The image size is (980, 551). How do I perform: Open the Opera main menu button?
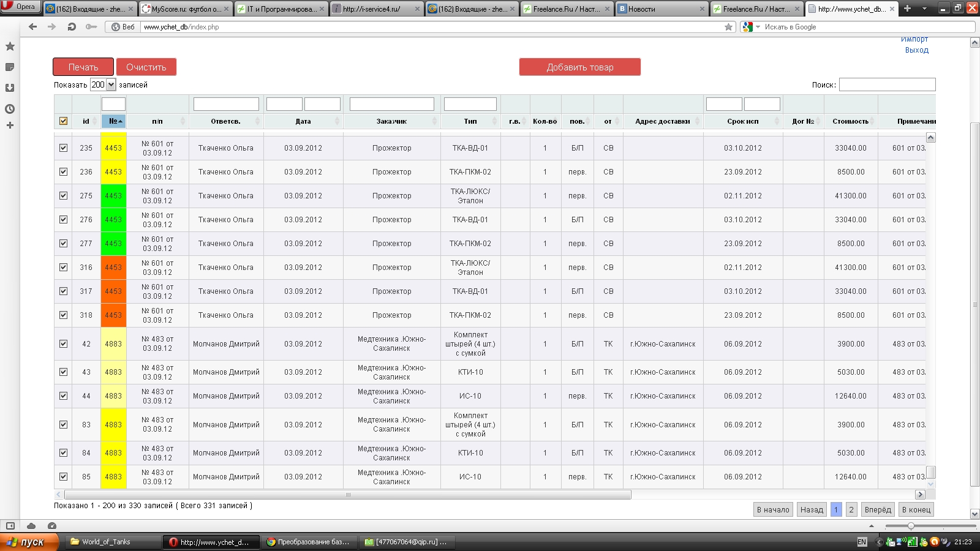21,7
